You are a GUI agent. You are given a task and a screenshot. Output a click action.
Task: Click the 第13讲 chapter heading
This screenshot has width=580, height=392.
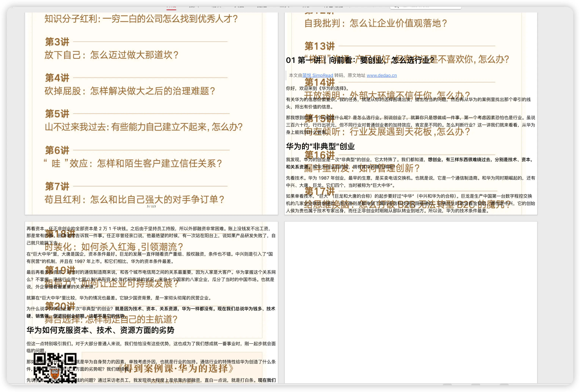point(319,46)
